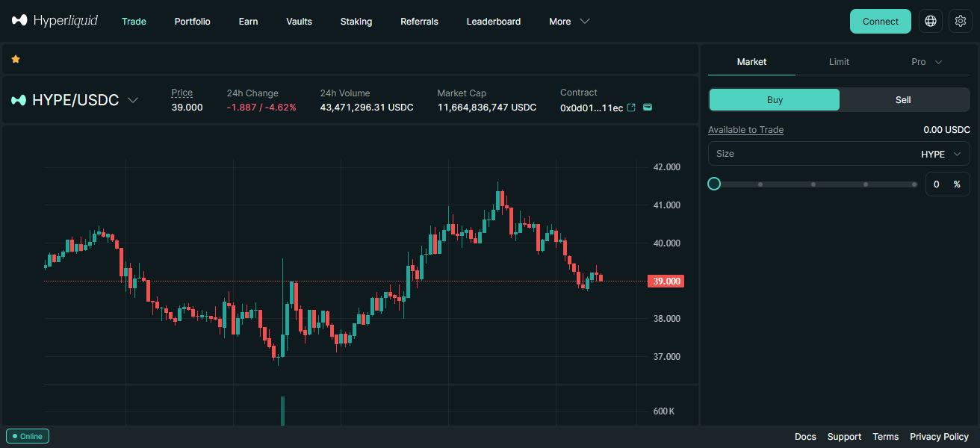980x448 pixels.
Task: Open contract address external link icon
Action: [631, 108]
